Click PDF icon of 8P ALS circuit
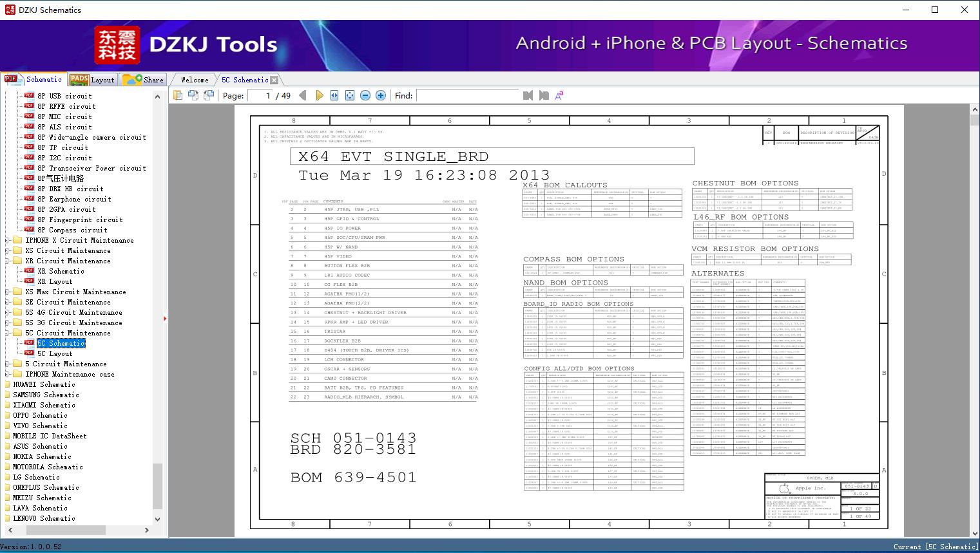The width and height of the screenshot is (980, 553). [x=29, y=127]
